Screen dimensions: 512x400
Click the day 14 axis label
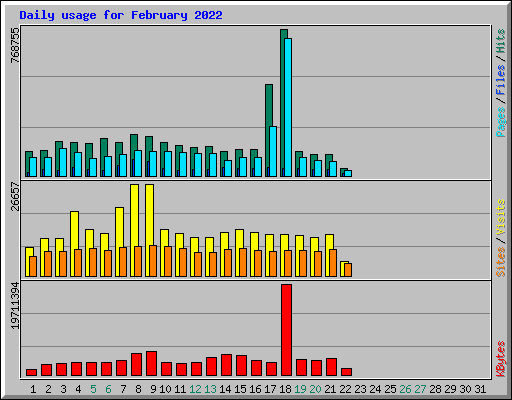tap(225, 389)
